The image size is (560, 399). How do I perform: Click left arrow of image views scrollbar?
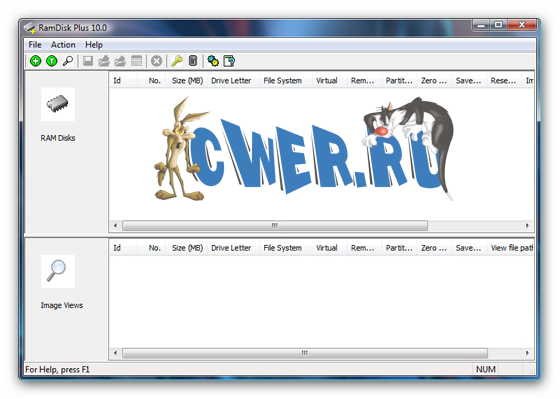[115, 353]
